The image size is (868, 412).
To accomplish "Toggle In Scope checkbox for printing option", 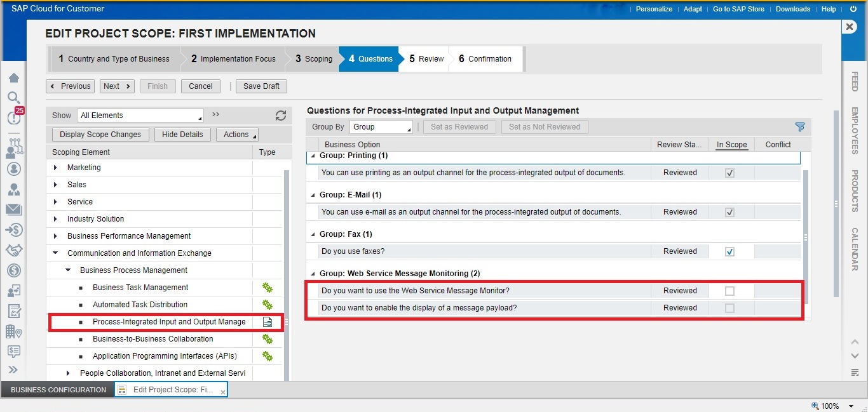I will click(729, 173).
